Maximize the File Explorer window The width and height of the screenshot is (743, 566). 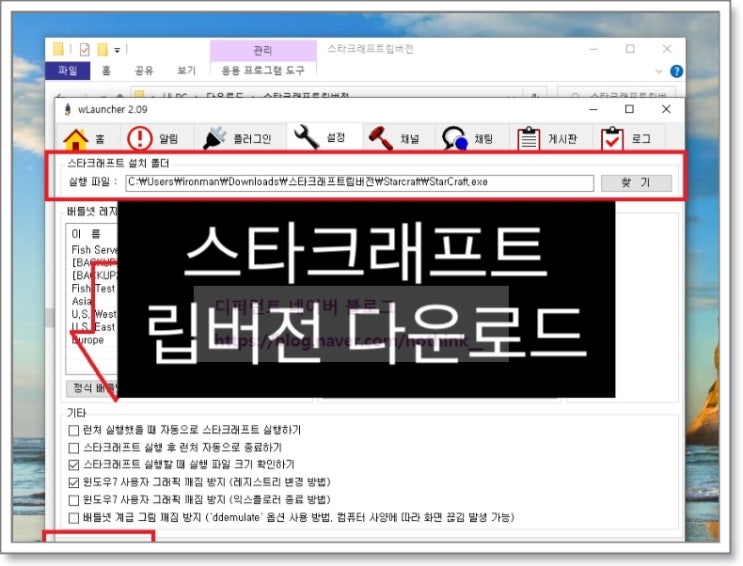[x=630, y=49]
